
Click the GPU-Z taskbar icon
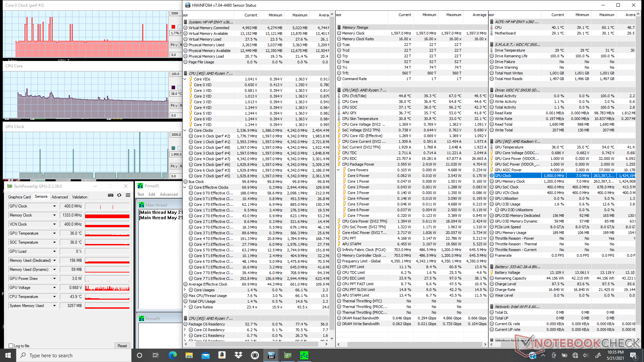(287, 355)
